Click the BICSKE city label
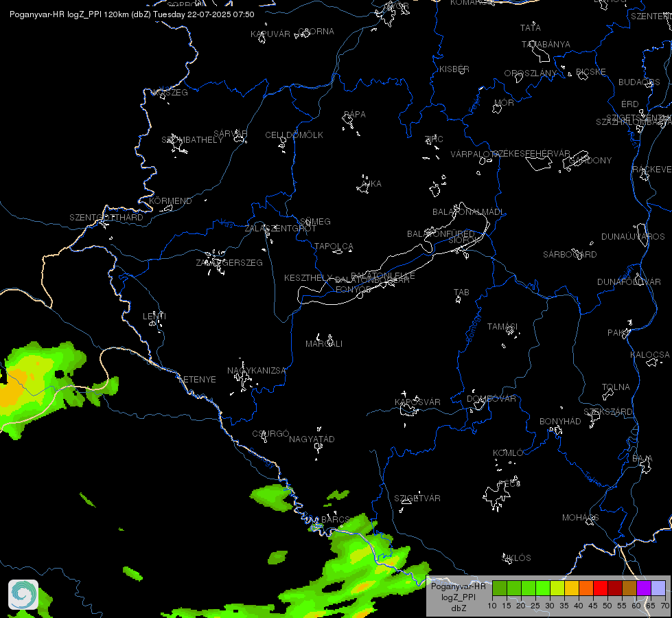The height and width of the screenshot is (618, 672). click(591, 71)
